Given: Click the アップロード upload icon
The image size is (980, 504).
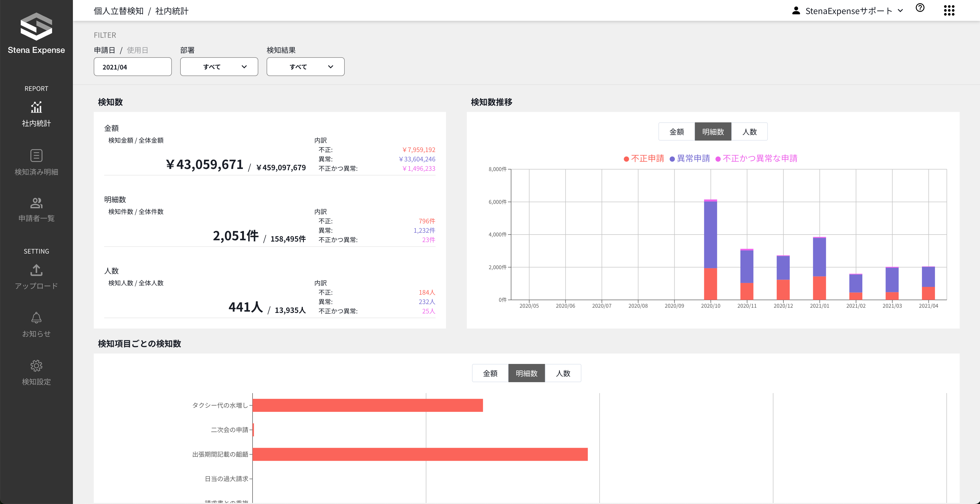Looking at the screenshot, I should (x=36, y=270).
